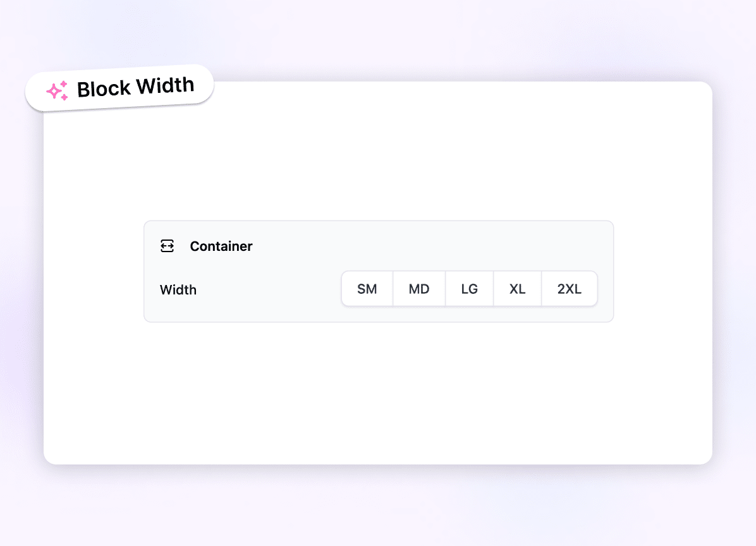
Task: Set container width to small
Action: point(367,289)
